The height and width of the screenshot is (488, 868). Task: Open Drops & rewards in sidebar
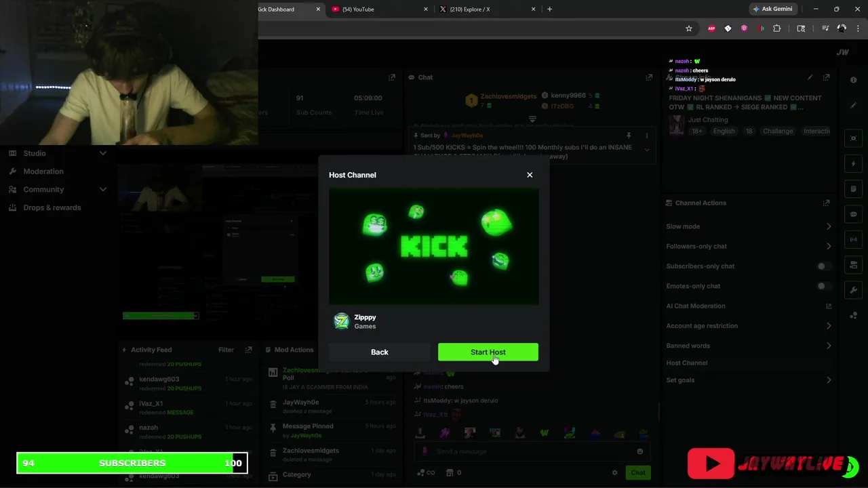pos(52,207)
